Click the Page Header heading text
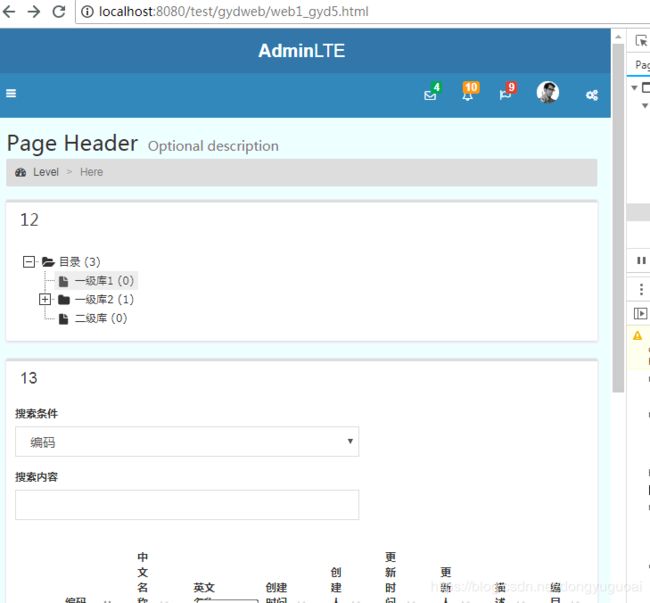650x603 pixels. (x=72, y=143)
